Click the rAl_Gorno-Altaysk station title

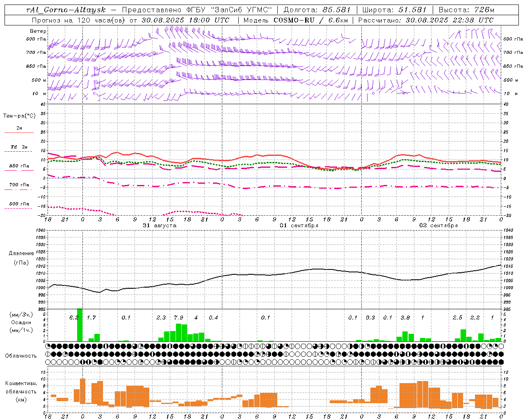click(66, 10)
